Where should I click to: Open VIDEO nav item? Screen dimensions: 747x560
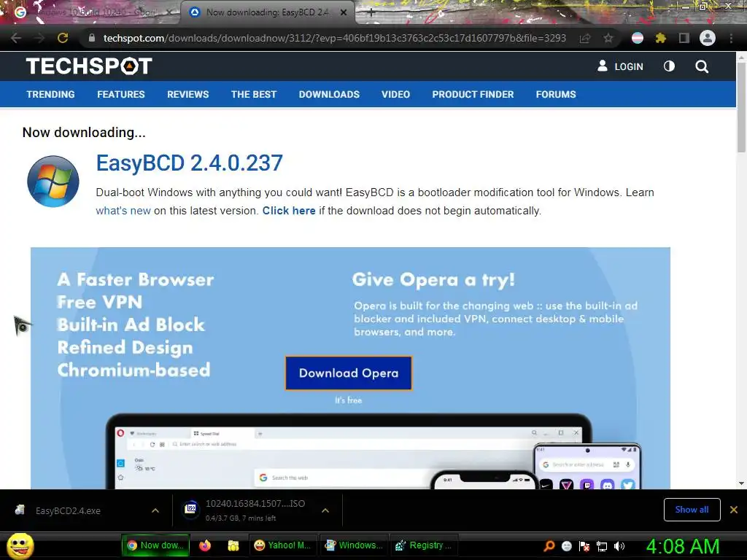(396, 94)
